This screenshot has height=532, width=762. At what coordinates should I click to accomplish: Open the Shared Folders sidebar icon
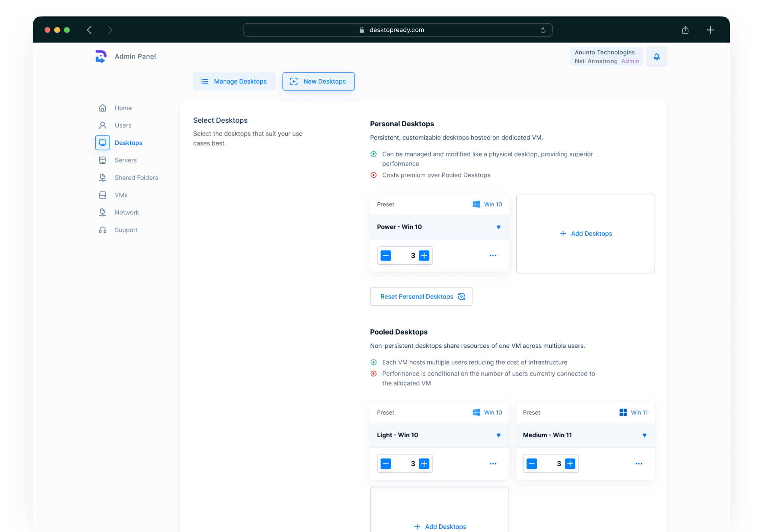click(x=103, y=177)
